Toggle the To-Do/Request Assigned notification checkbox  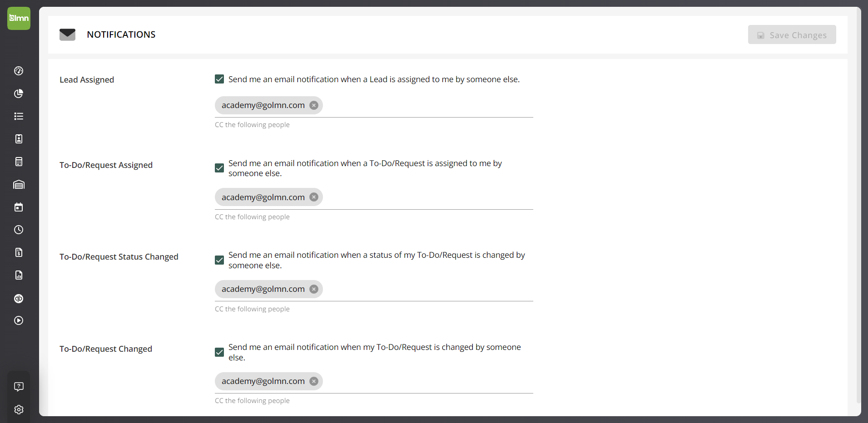click(x=219, y=168)
